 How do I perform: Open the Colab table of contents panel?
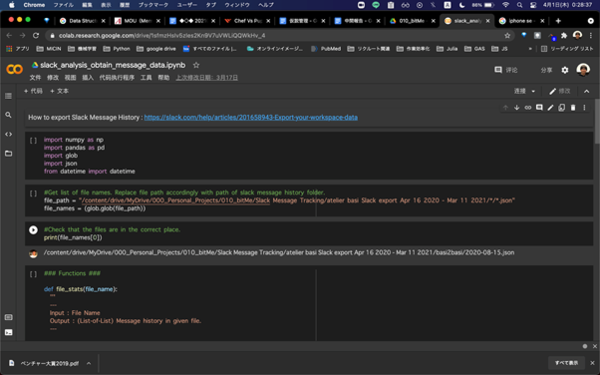[x=8, y=96]
